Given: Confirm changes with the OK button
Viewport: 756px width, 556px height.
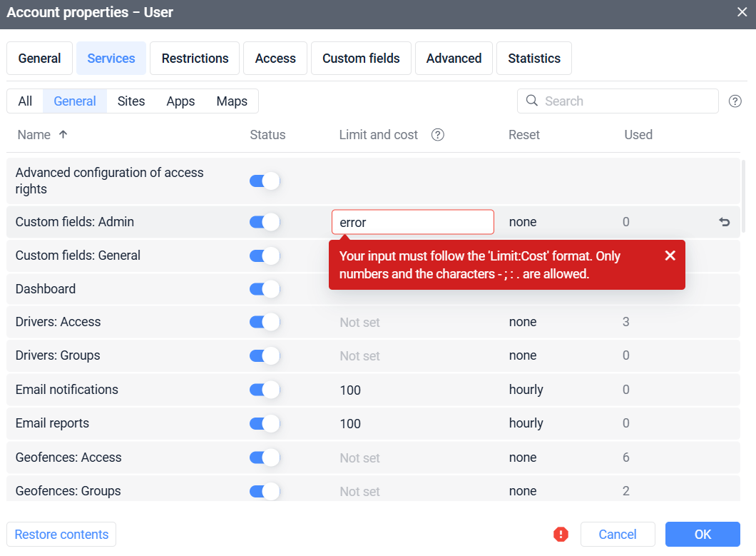Looking at the screenshot, I should pyautogui.click(x=702, y=534).
